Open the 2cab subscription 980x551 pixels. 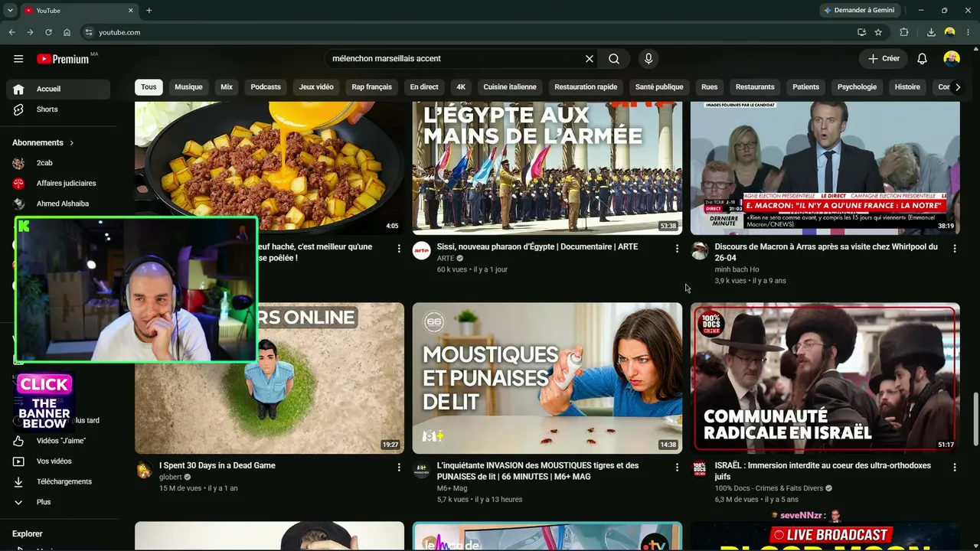coord(58,163)
